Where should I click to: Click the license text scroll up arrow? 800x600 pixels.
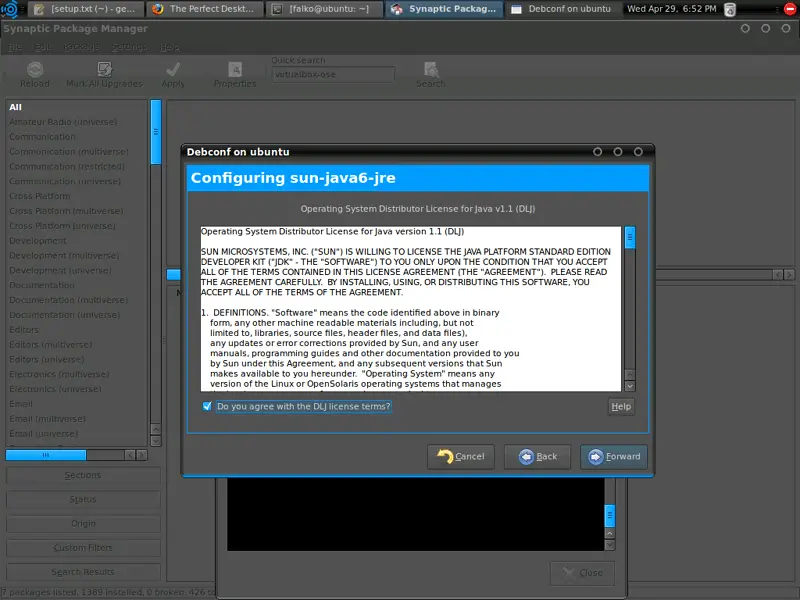coord(630,375)
